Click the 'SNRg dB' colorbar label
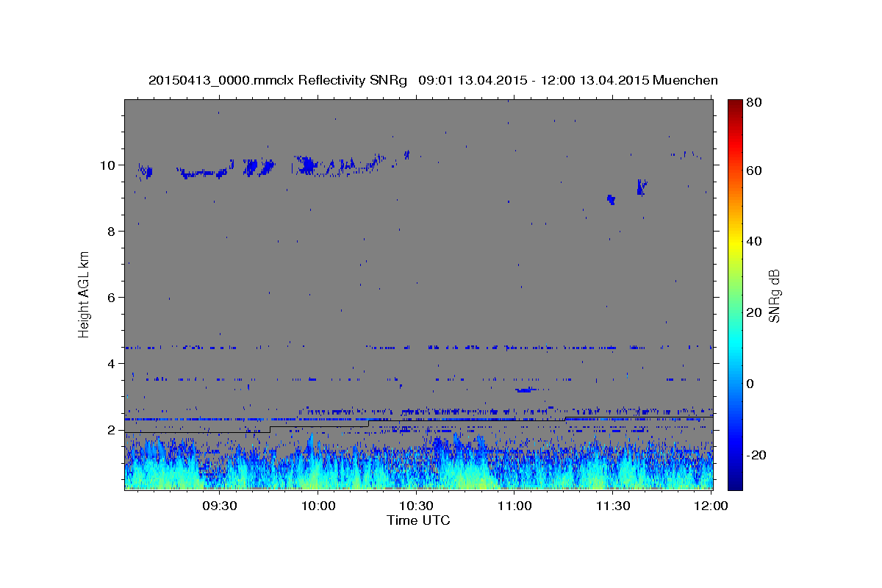 pyautogui.click(x=774, y=296)
